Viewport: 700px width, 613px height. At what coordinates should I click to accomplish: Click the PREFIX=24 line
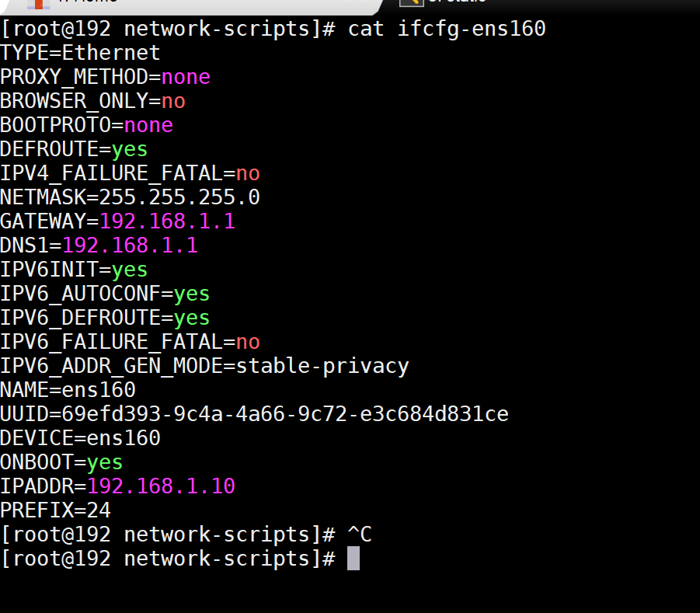coord(55,510)
